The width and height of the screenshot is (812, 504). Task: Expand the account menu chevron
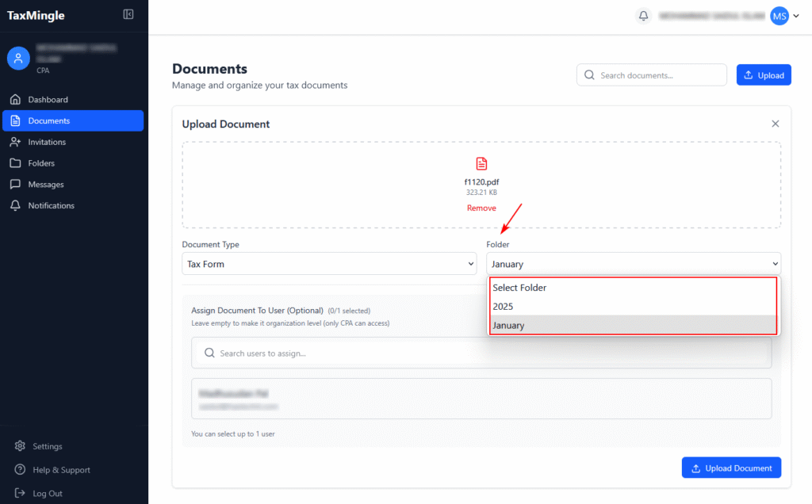tap(795, 16)
